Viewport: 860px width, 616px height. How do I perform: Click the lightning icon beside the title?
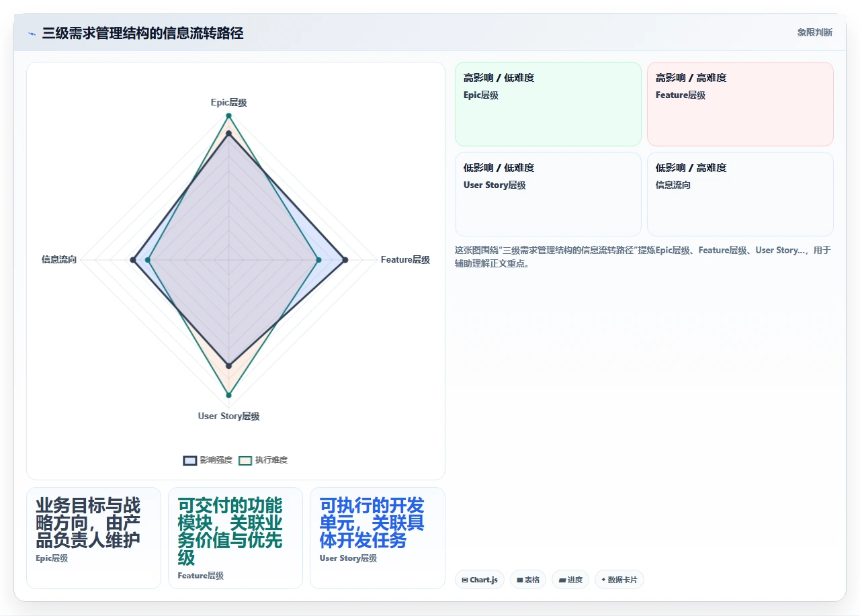pyautogui.click(x=32, y=34)
